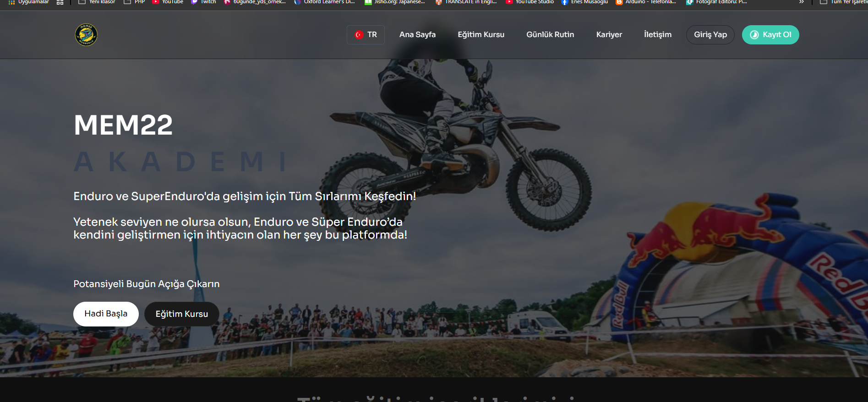Screen dimensions: 868x402
Task: Open the YouTube bookmark
Action: tap(168, 2)
